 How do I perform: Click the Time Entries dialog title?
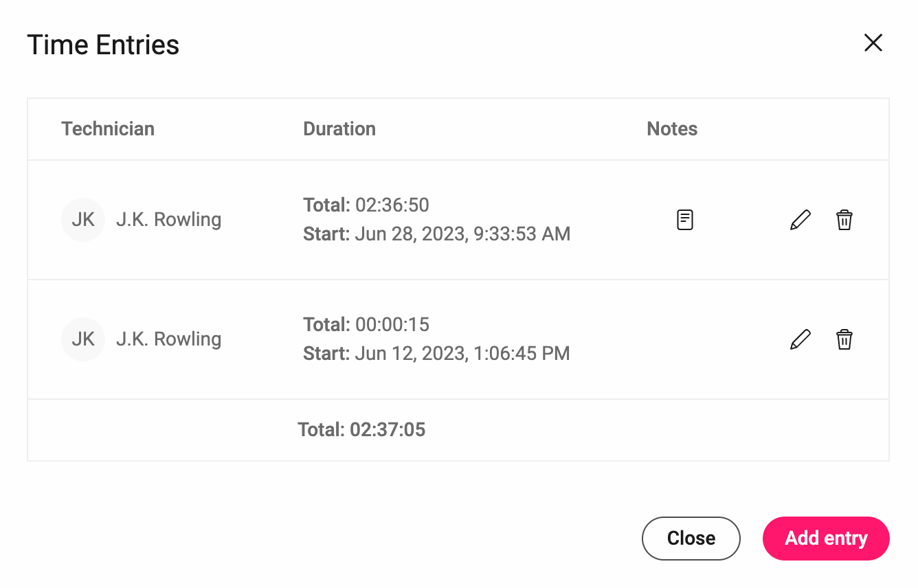tap(103, 45)
